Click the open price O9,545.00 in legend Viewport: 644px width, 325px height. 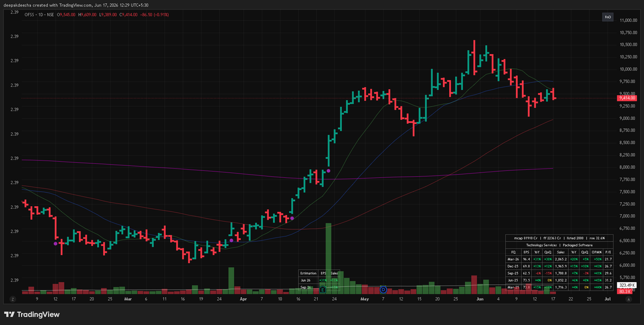point(66,15)
